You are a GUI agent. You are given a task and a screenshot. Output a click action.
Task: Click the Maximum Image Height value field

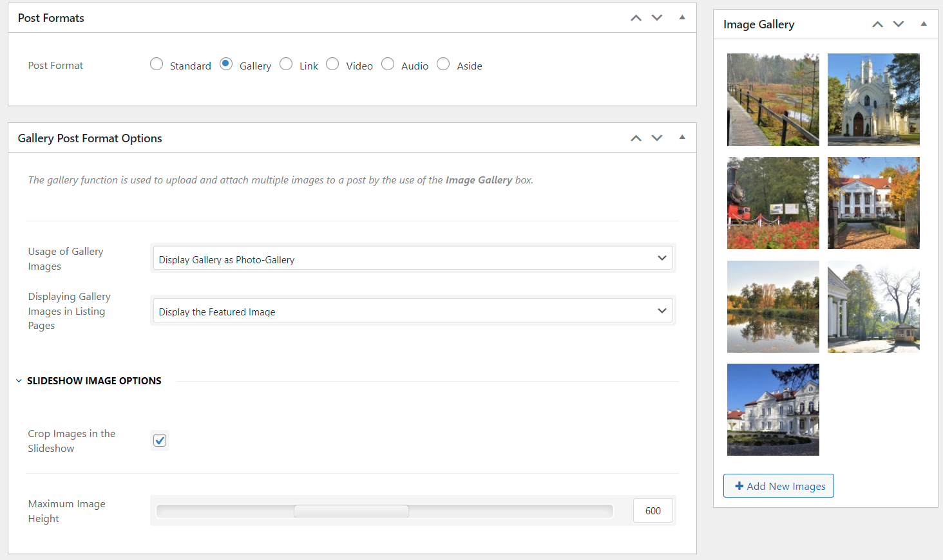pos(653,510)
